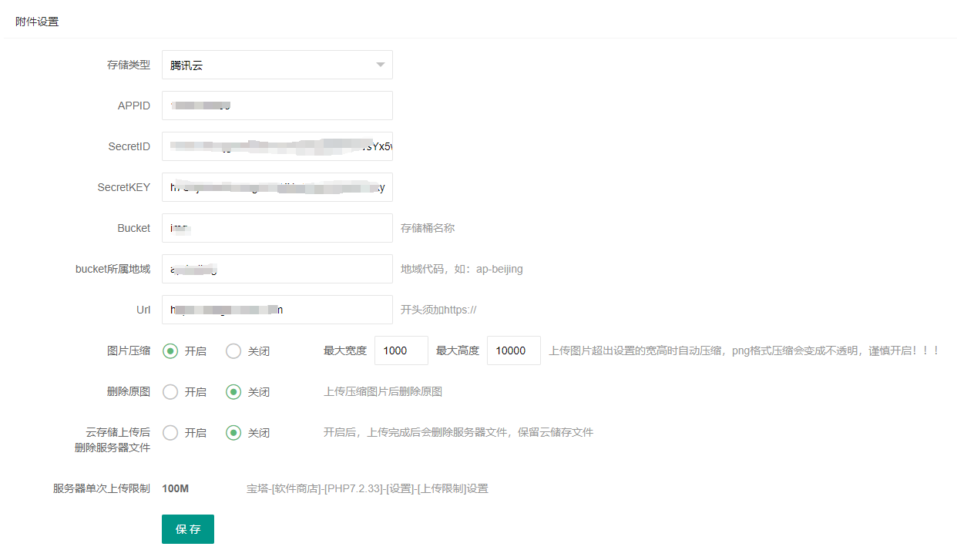
Task: Click the 宝塔 上传限制 settings hint text
Action: [367, 488]
